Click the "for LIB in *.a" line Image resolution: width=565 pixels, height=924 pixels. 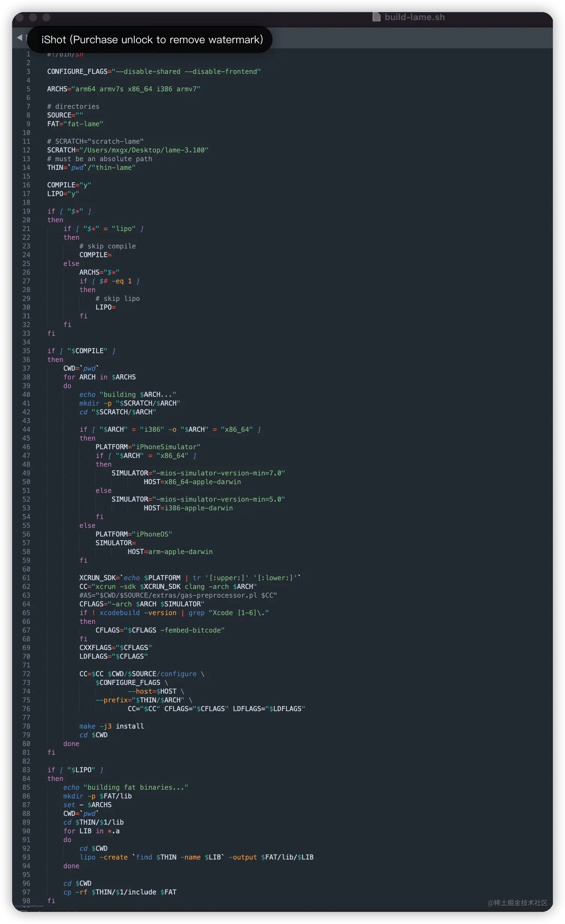click(x=92, y=831)
